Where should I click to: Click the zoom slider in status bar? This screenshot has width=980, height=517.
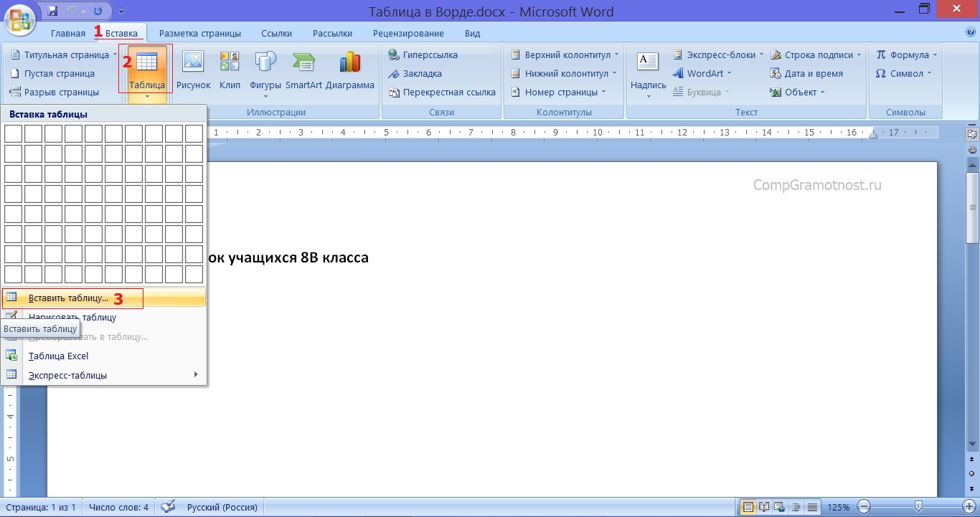(x=918, y=507)
